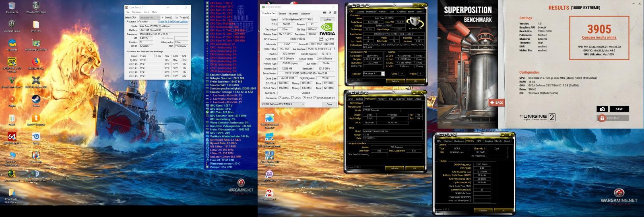644x217 pixels.
Task: Open EVGA Precision XOC shortcut
Action: click(x=36, y=82)
